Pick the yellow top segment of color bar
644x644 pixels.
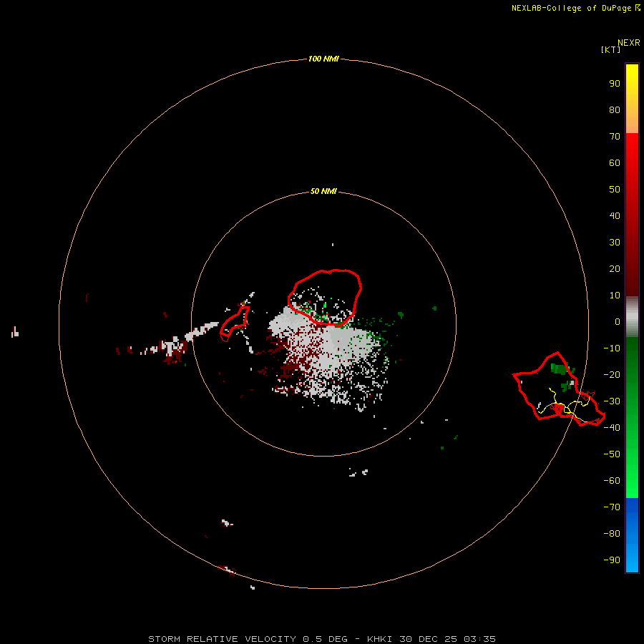[x=632, y=99]
